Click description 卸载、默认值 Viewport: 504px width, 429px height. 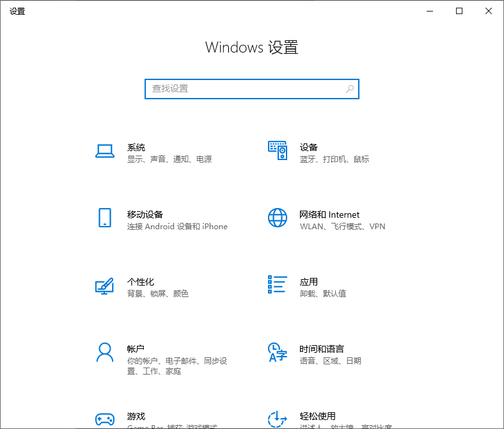tap(323, 293)
